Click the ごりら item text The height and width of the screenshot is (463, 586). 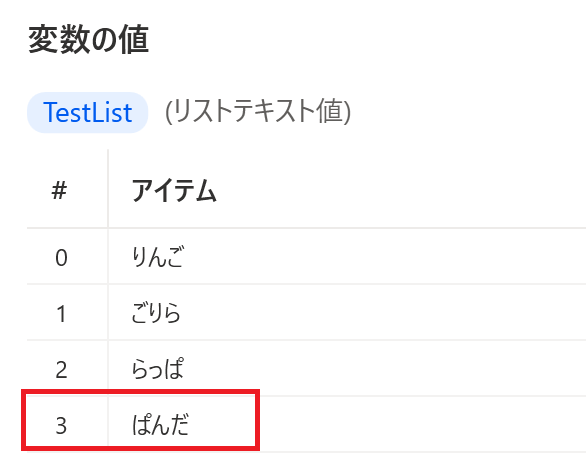pyautogui.click(x=156, y=313)
